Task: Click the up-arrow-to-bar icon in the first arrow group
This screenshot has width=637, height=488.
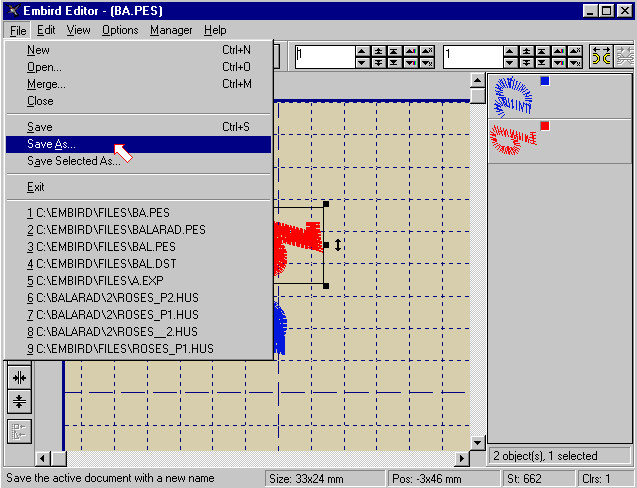Action: (x=394, y=51)
